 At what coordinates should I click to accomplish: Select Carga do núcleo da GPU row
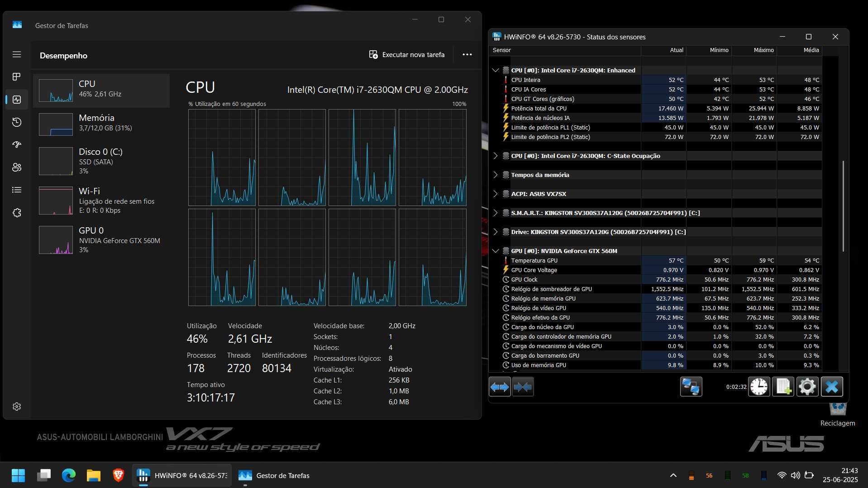pos(655,327)
